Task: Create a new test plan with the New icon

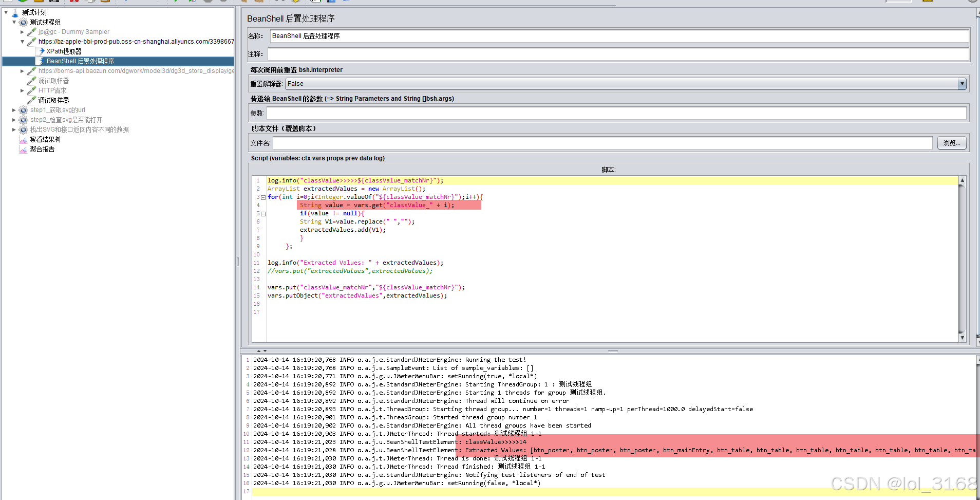Action: coord(7,2)
